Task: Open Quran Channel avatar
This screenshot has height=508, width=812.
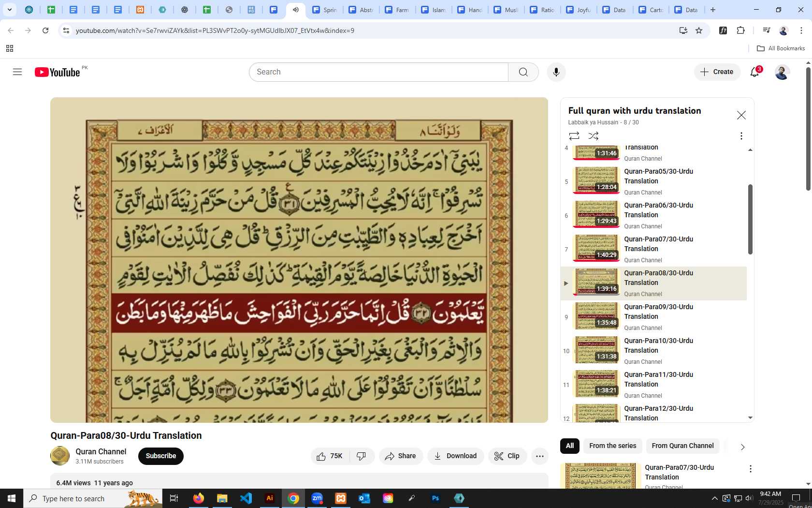Action: coord(60,456)
